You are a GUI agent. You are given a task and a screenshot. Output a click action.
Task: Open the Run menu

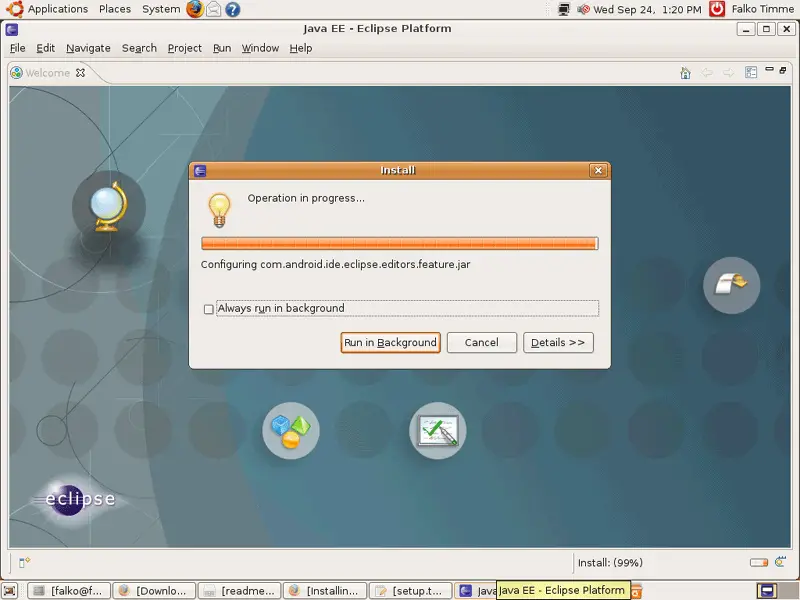pos(222,48)
